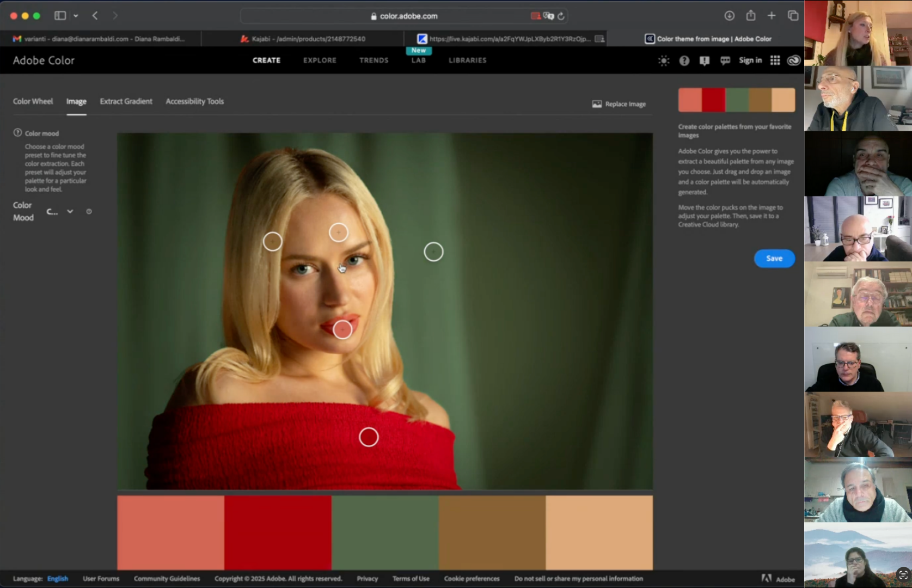
Task: Select the Color theme from image tab
Action: tap(706, 39)
